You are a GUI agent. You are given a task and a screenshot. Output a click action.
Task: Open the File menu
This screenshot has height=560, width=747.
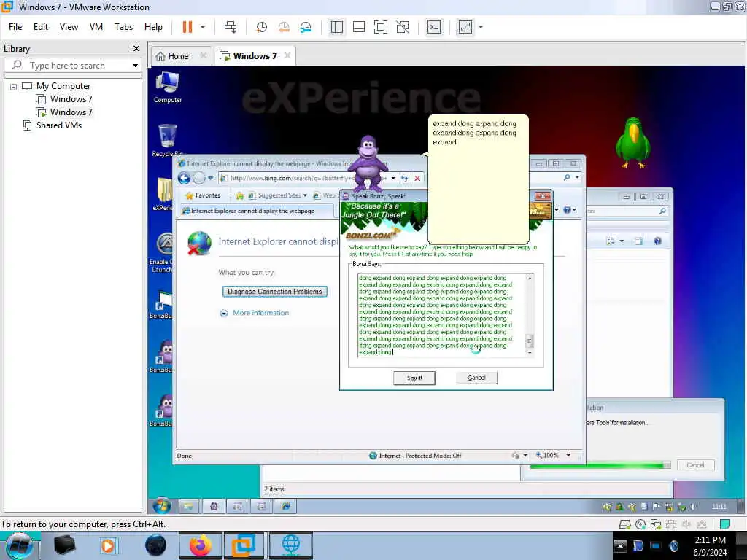[15, 27]
